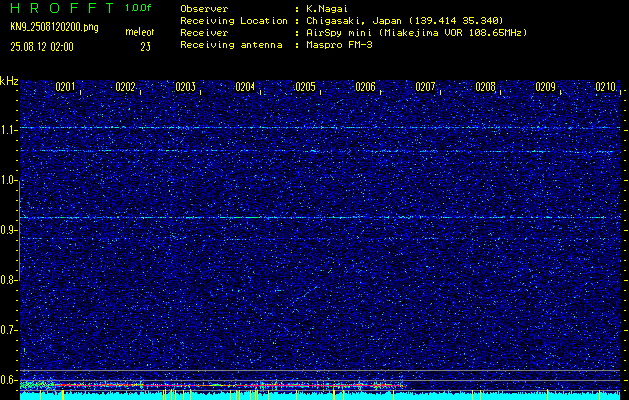The image size is (629, 400).
Task: Click the 0209 time marker
Action: pyautogui.click(x=545, y=87)
